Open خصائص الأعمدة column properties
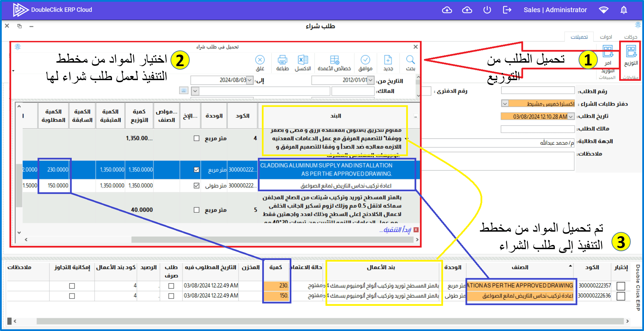Image resolution: width=644 pixels, height=331 pixels. 334,63
